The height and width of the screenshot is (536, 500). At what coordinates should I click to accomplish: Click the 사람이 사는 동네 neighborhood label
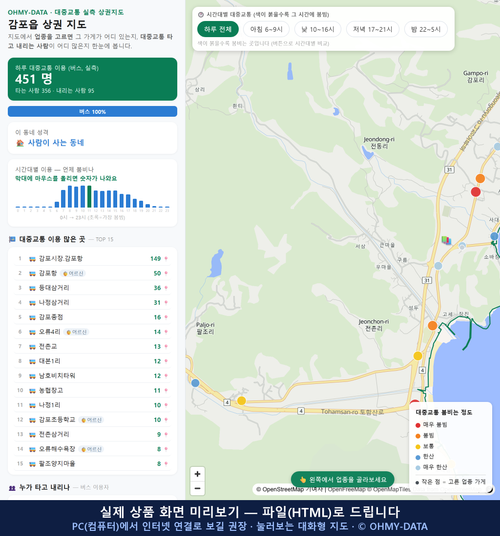click(x=56, y=143)
